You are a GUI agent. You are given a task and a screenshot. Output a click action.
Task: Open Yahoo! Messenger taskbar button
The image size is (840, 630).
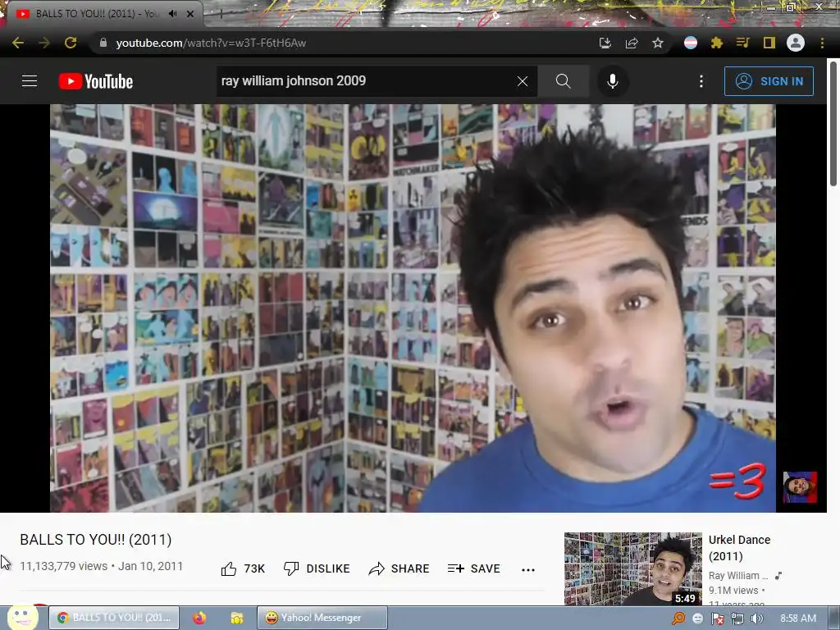(x=322, y=618)
